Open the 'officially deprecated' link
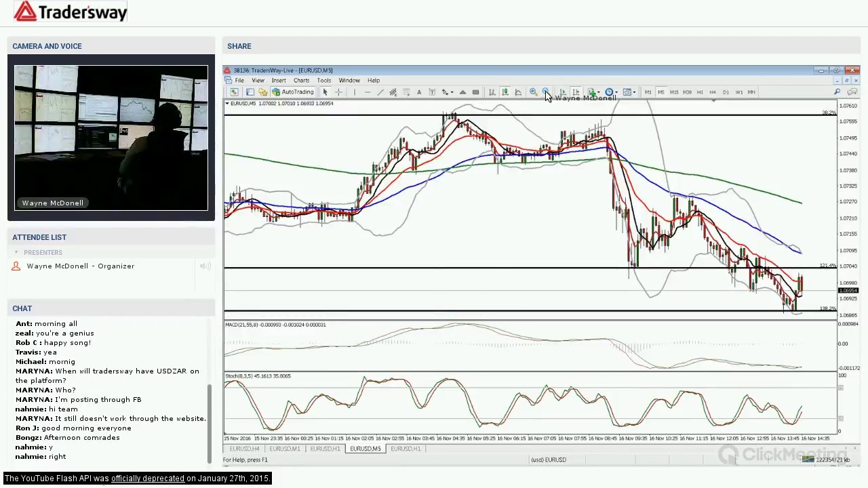868x488 pixels. click(148, 479)
